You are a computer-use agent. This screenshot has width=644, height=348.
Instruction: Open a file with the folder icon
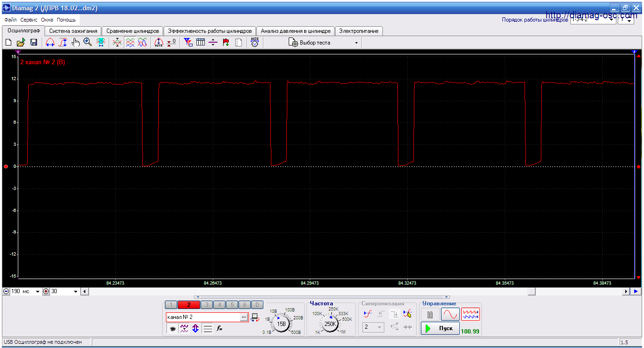click(x=21, y=43)
